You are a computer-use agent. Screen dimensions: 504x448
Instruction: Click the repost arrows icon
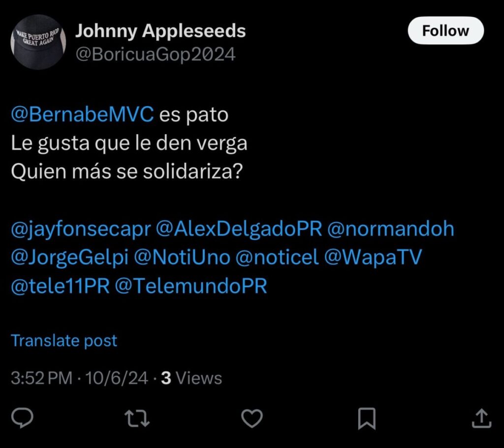pyautogui.click(x=137, y=418)
